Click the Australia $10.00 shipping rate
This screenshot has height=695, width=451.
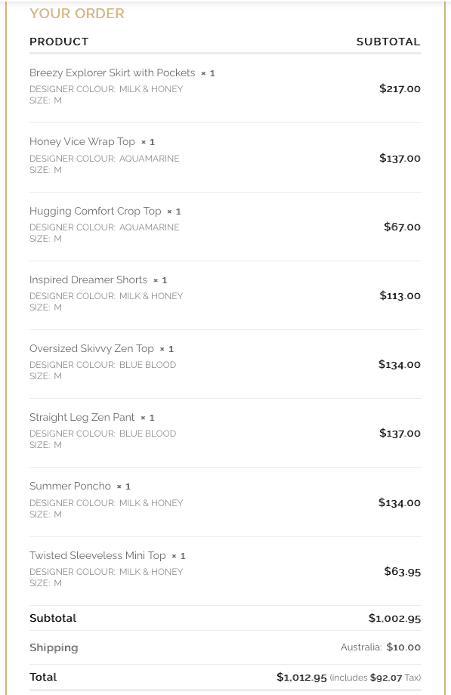pyautogui.click(x=381, y=647)
